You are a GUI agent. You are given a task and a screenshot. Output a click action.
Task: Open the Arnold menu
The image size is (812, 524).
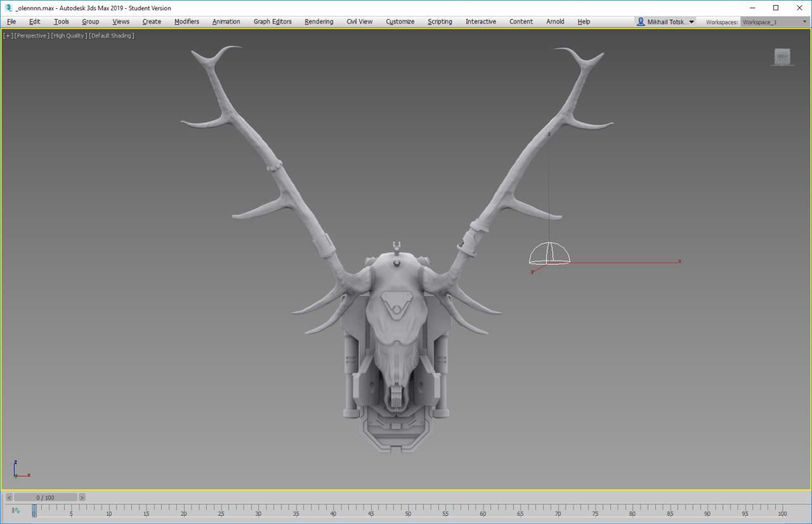[x=555, y=22]
